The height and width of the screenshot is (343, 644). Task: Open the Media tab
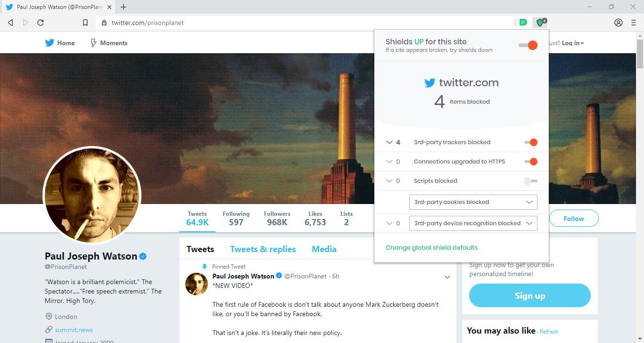324,249
